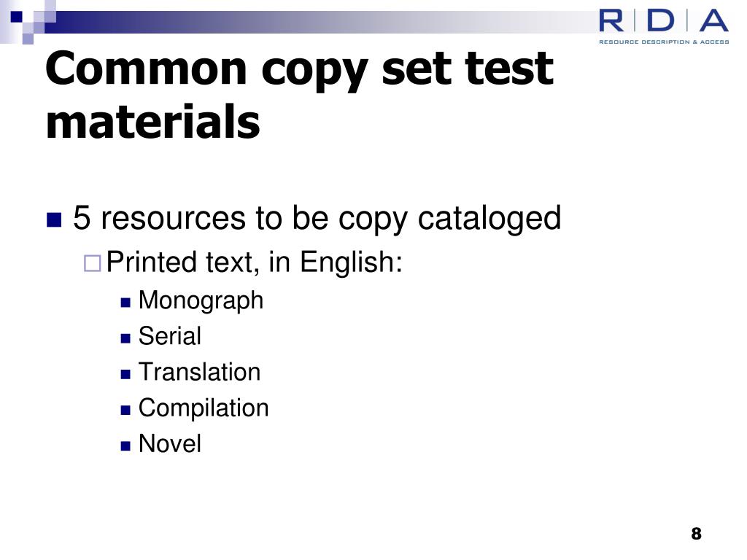Click the "Novel" list item text
The width and height of the screenshot is (747, 560).
[x=169, y=443]
